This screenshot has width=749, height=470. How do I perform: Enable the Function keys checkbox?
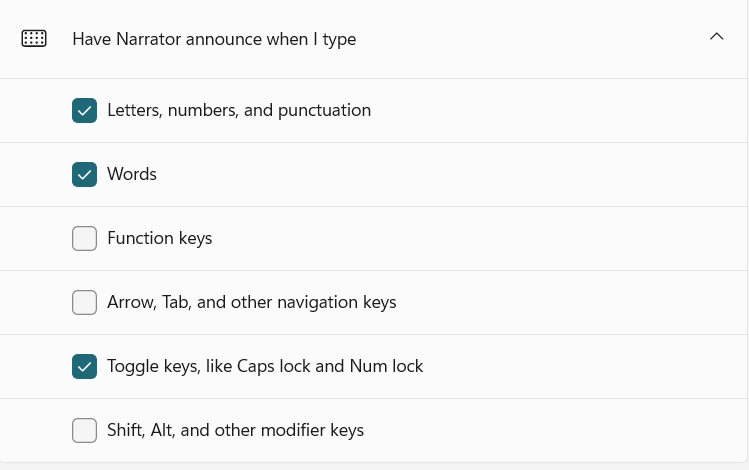click(x=85, y=238)
